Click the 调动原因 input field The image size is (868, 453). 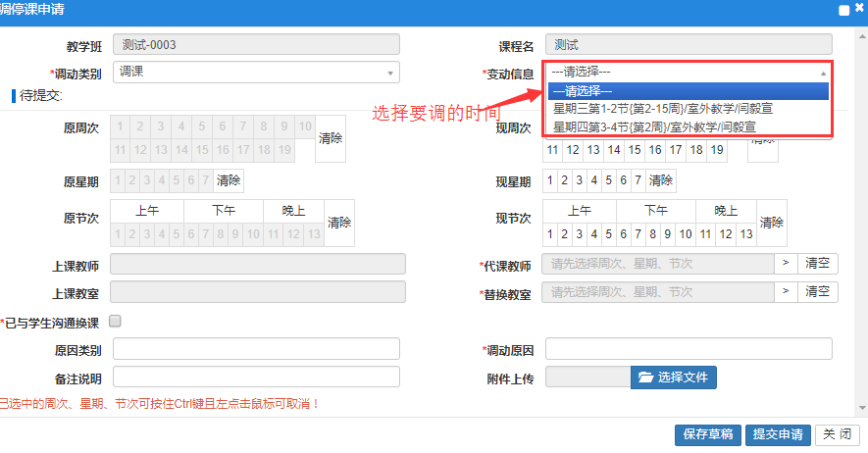(x=689, y=349)
